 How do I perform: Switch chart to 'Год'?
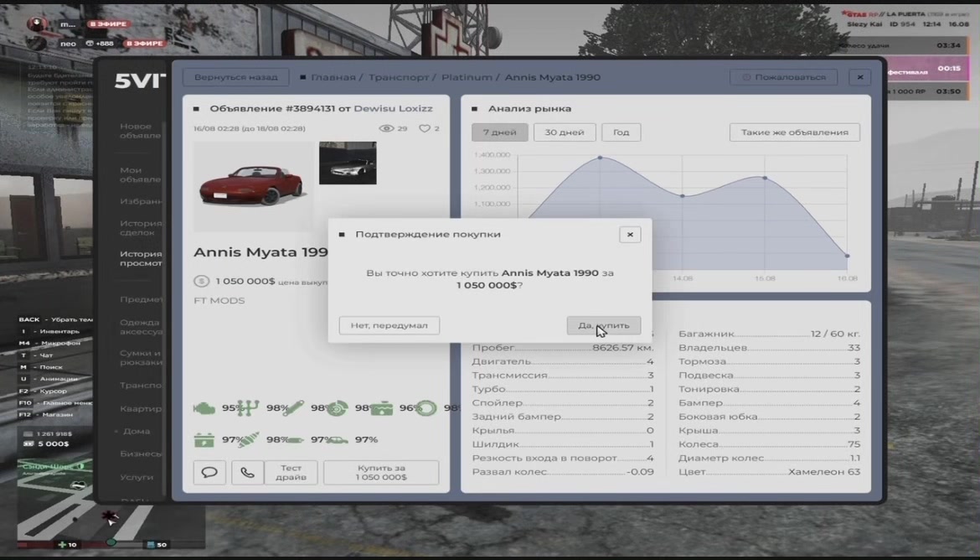click(x=621, y=132)
